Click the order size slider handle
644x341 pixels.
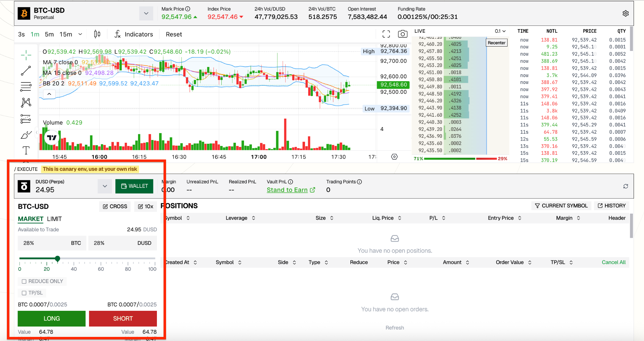(58, 259)
